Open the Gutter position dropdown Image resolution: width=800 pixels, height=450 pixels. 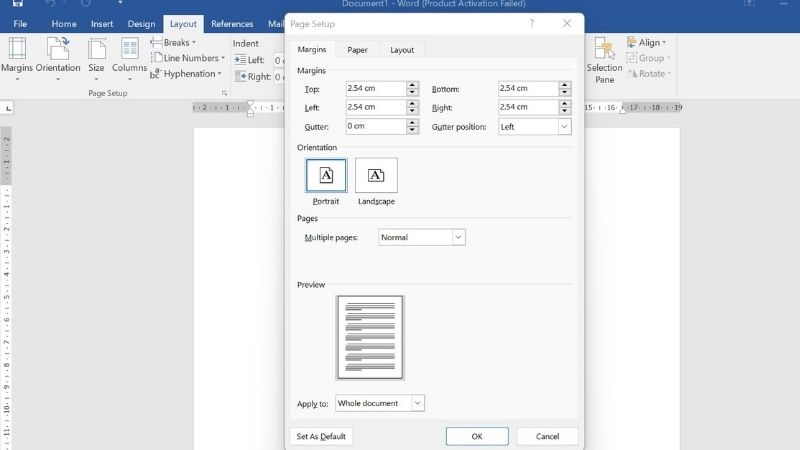534,127
